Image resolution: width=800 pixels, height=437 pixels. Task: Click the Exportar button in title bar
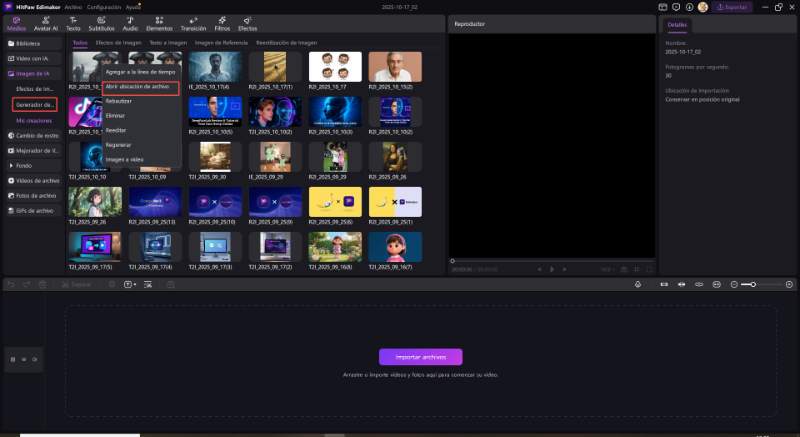pos(732,7)
